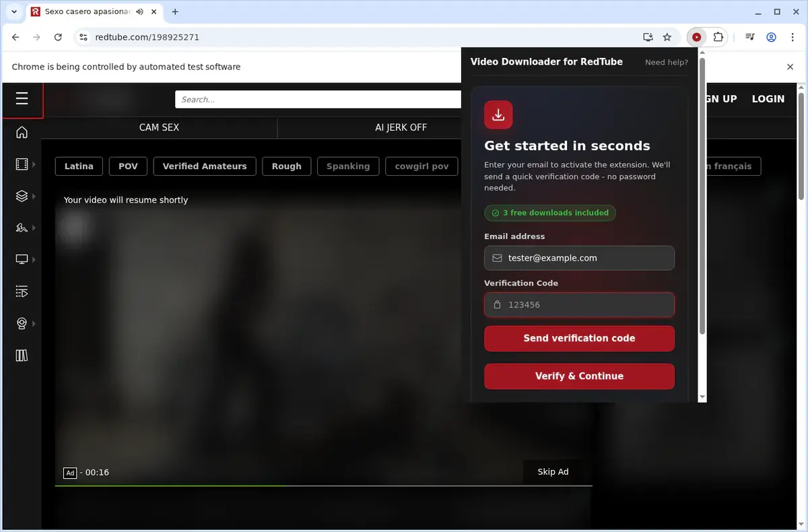Viewport: 808px width, 532px height.
Task: Expand the arrow beside the webcam sidebar icon
Action: (34, 324)
